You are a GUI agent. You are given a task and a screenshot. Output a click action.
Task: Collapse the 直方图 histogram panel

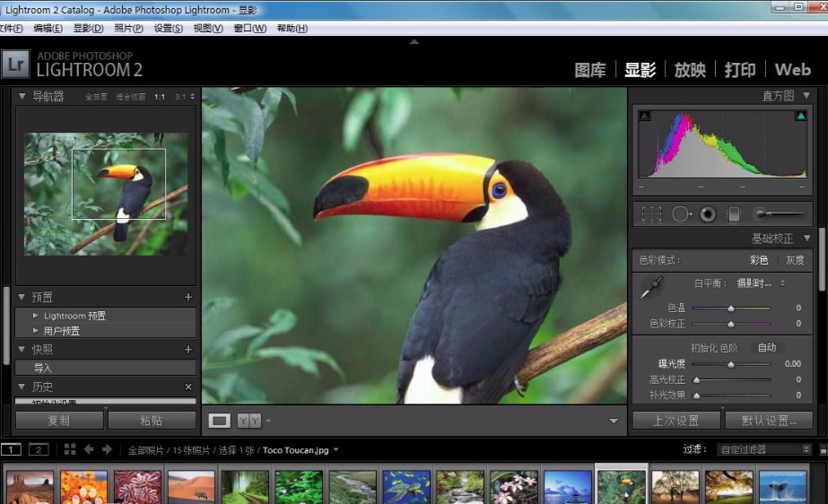(x=806, y=96)
